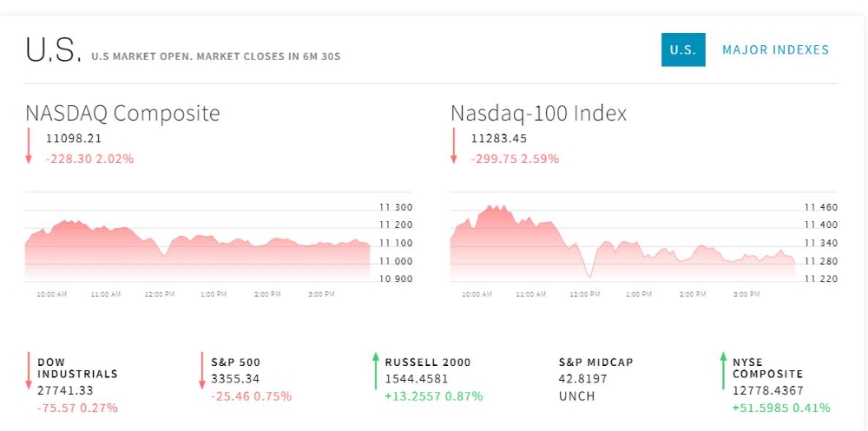Click the NASDAQ Composite intraday chart
This screenshot has width=868, height=431.
click(198, 245)
